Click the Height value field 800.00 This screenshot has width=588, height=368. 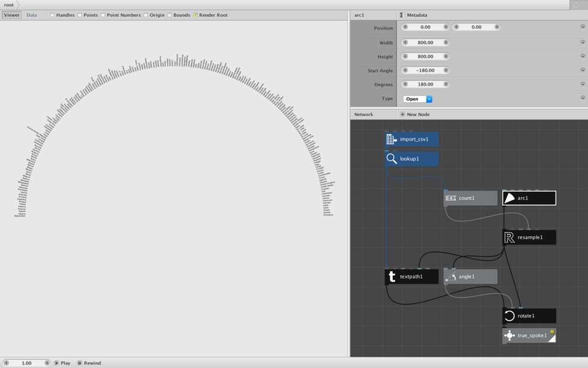click(x=425, y=57)
